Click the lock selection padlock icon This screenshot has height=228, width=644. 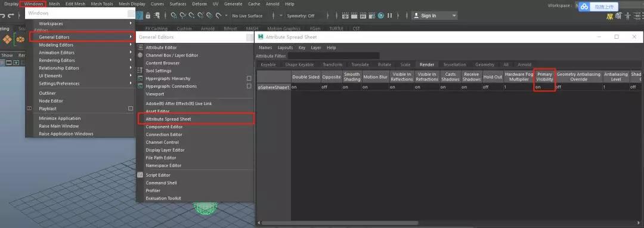148,16
